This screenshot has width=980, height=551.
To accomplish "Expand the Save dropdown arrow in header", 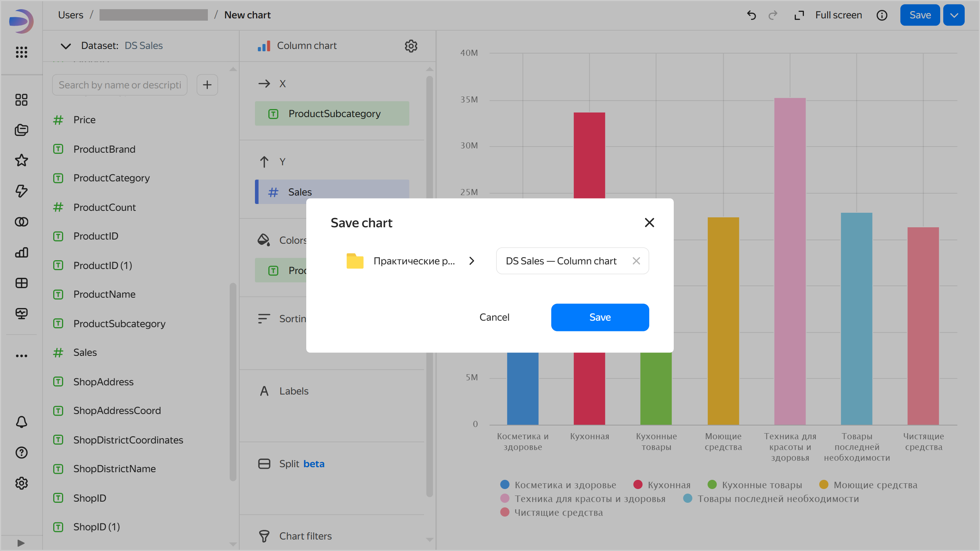I will click(954, 15).
